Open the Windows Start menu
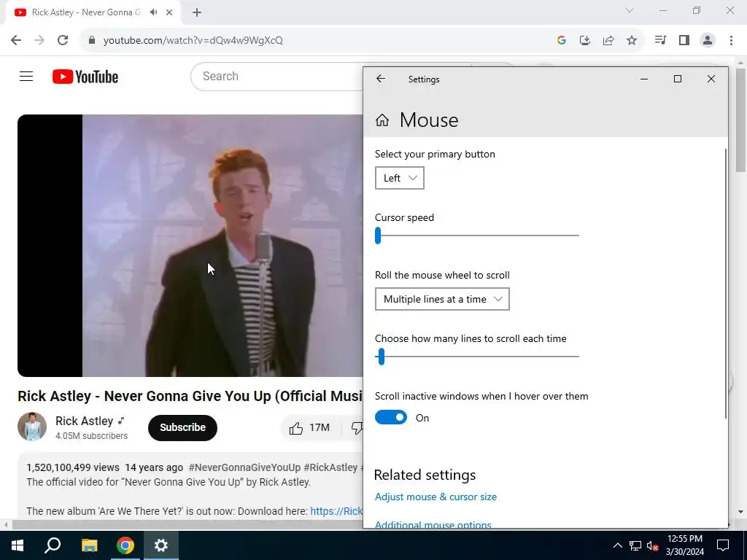The image size is (747, 560). [18, 545]
